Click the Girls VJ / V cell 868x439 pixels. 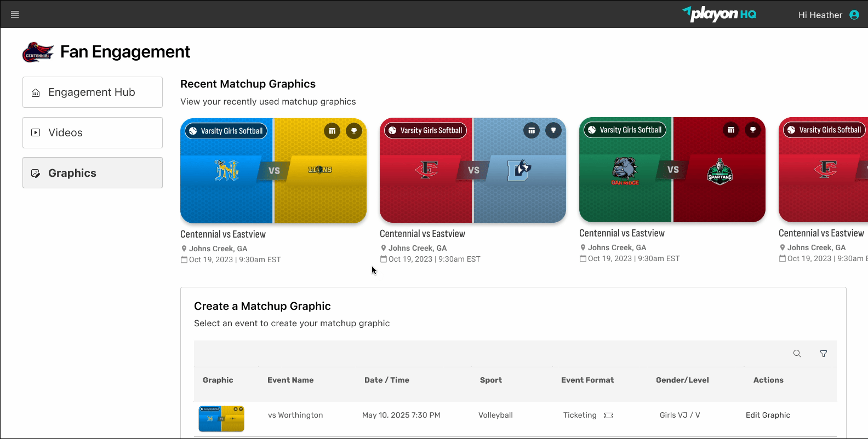(x=680, y=415)
